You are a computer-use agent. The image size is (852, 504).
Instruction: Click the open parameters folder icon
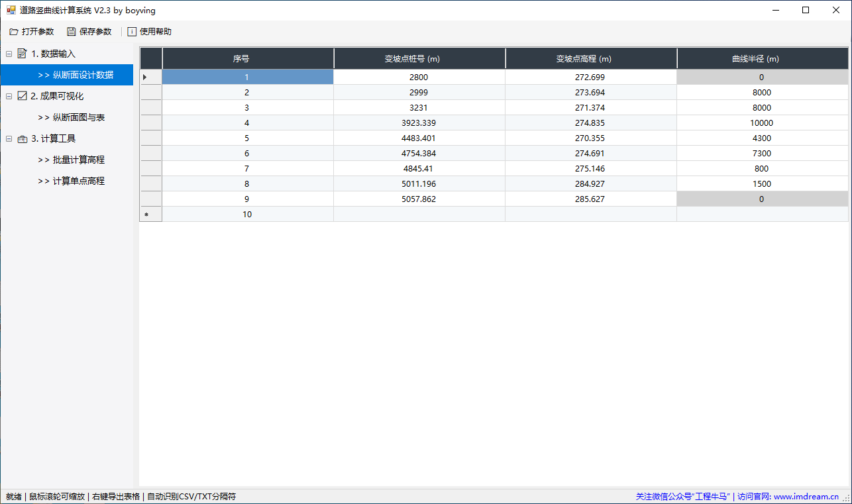(x=13, y=32)
